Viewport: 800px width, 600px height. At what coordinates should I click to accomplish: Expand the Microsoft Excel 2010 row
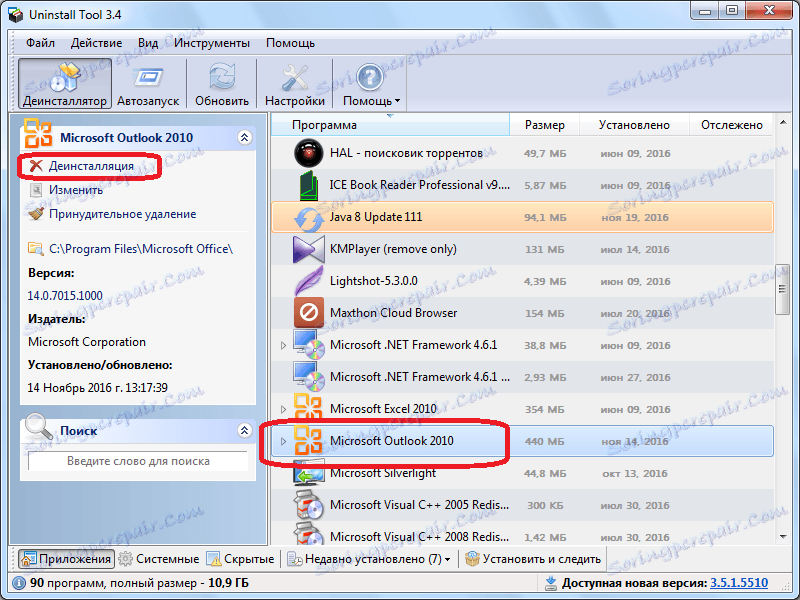click(x=284, y=409)
